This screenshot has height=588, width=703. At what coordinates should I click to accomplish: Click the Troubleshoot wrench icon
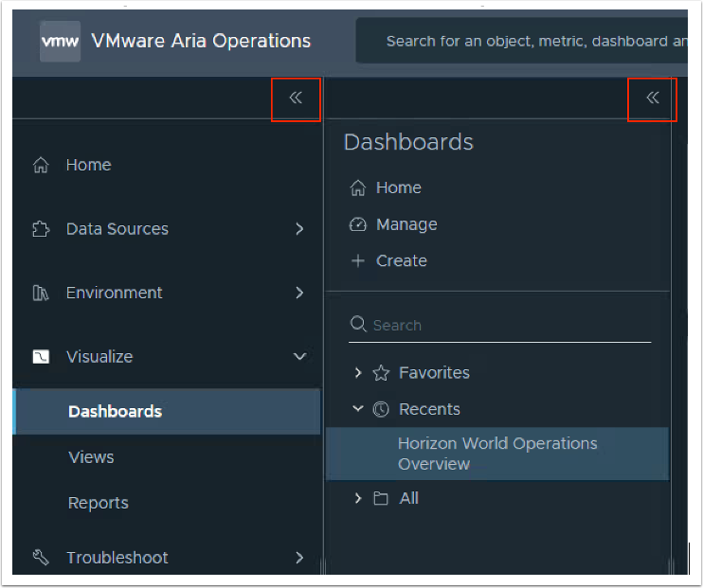[x=41, y=558]
